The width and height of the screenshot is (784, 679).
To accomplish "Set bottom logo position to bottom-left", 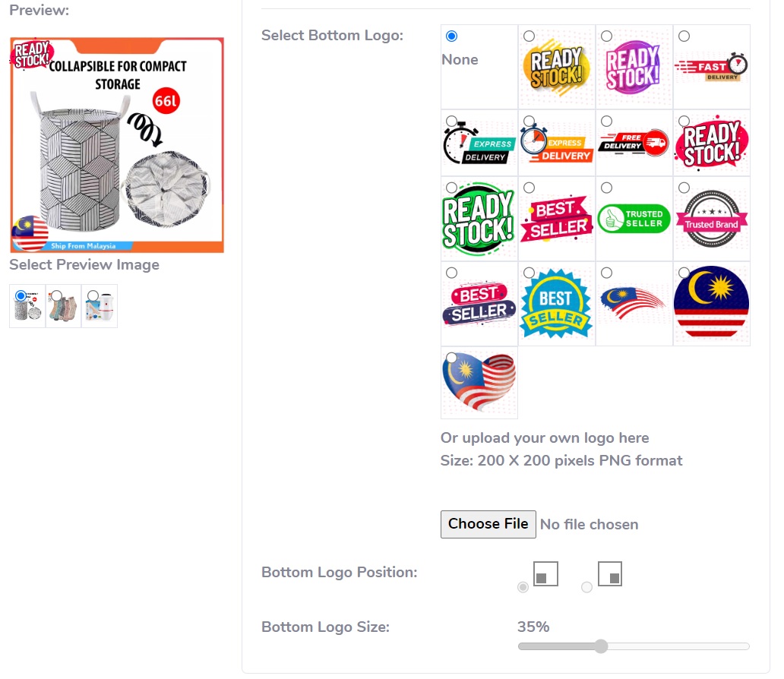I will [523, 587].
